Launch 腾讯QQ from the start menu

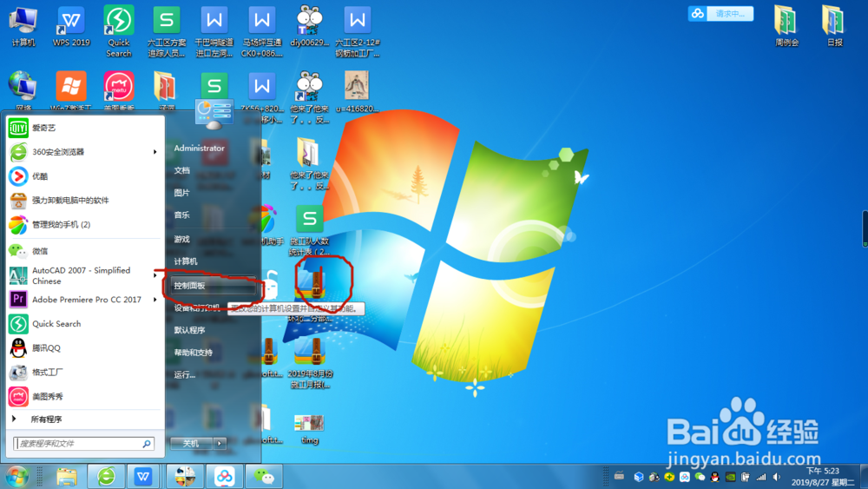point(85,347)
